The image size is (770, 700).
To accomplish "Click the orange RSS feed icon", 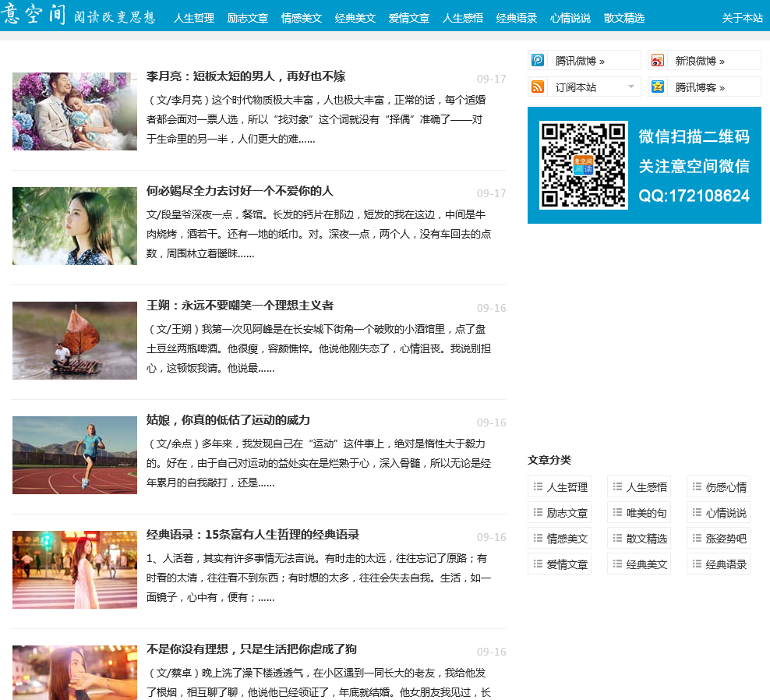I will point(538,87).
